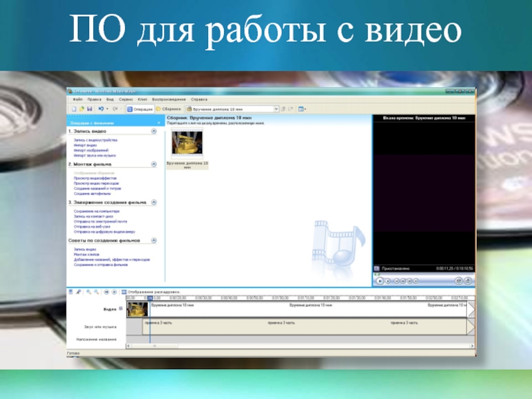Toggle the Операции task pane button
Image resolution: width=532 pixels, height=399 pixels.
[x=140, y=108]
